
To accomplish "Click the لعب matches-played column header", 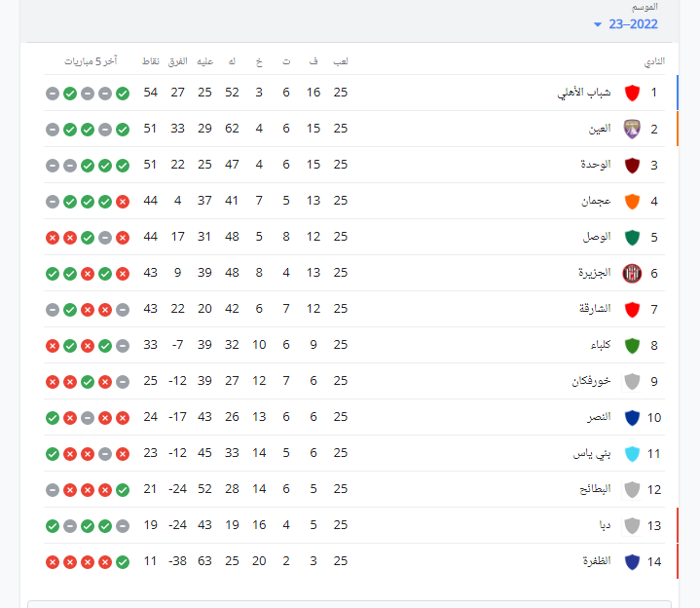I will [341, 61].
